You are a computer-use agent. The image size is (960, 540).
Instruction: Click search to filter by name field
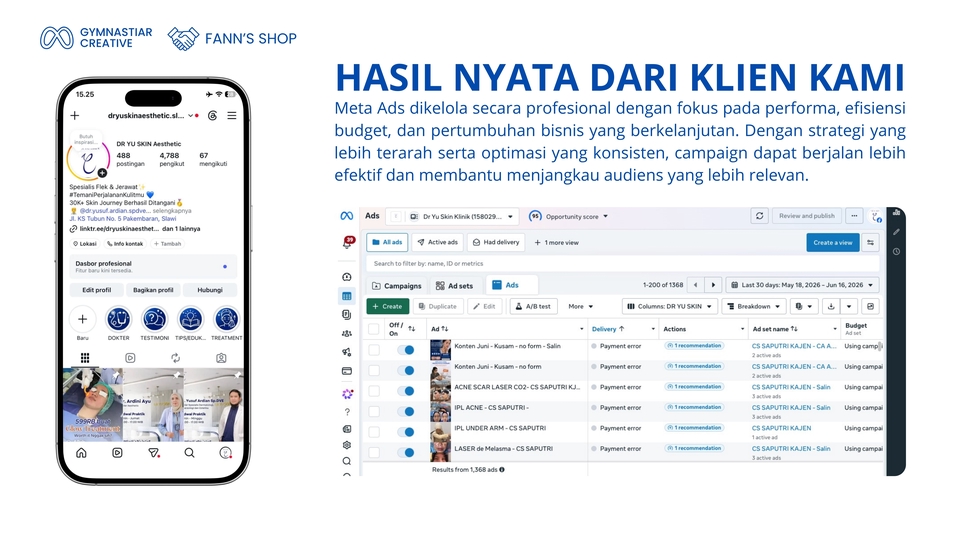[623, 264]
